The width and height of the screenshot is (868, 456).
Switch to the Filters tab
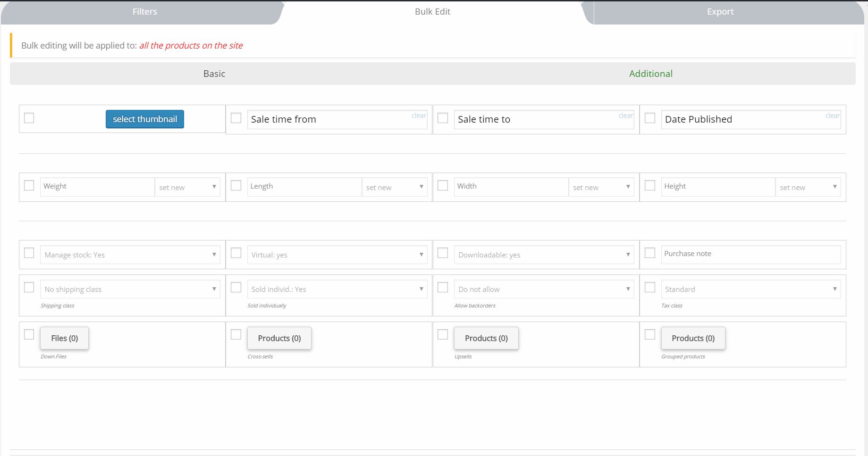(x=144, y=12)
